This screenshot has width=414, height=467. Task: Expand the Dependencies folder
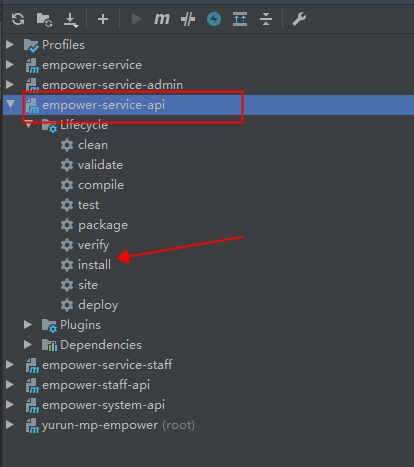pos(28,345)
